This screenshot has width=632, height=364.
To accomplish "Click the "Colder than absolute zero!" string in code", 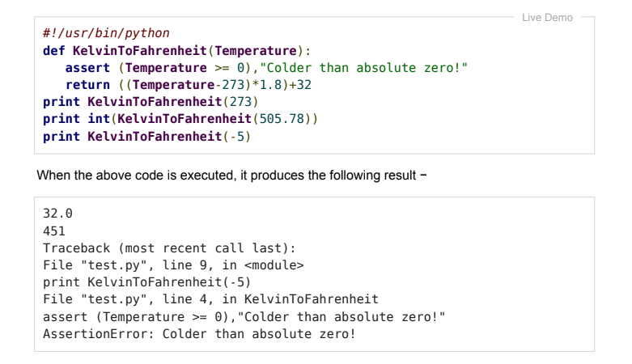I will click(363, 68).
